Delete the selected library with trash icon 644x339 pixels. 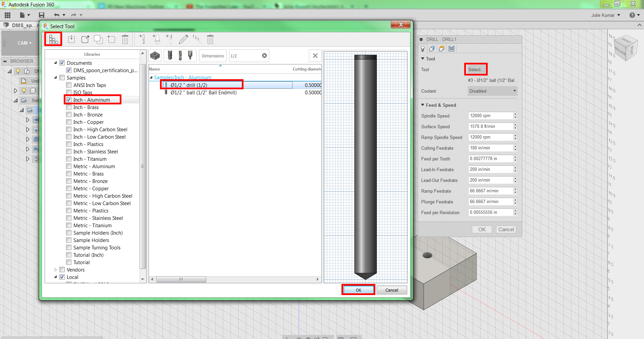tap(125, 39)
